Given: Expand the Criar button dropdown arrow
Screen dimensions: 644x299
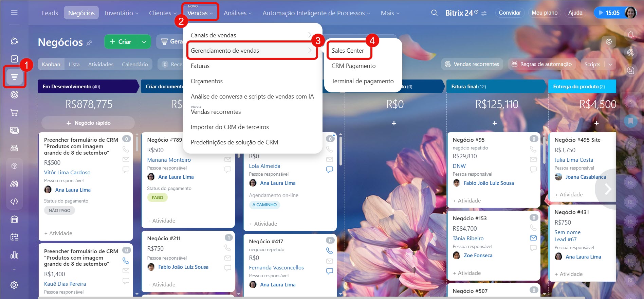Looking at the screenshot, I should click(144, 42).
